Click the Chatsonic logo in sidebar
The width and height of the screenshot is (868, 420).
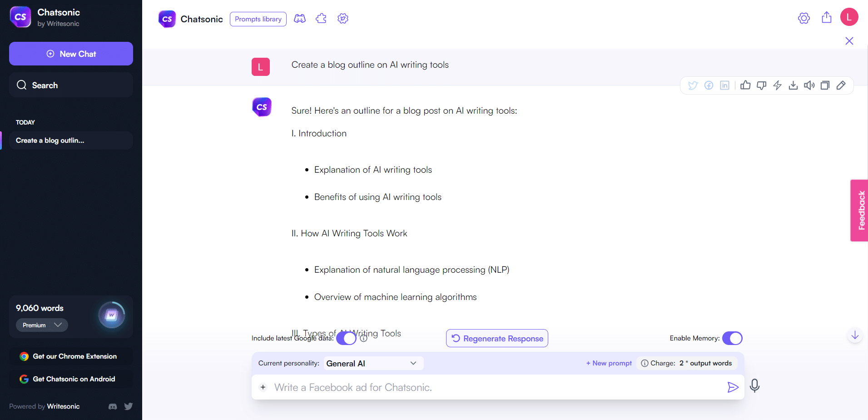[x=20, y=17]
